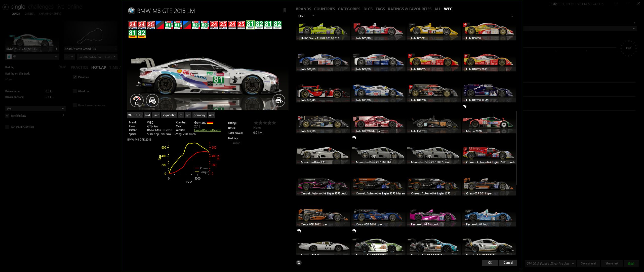The image size is (644, 272).
Task: Open the CAREER tab in background window
Action: point(29,14)
